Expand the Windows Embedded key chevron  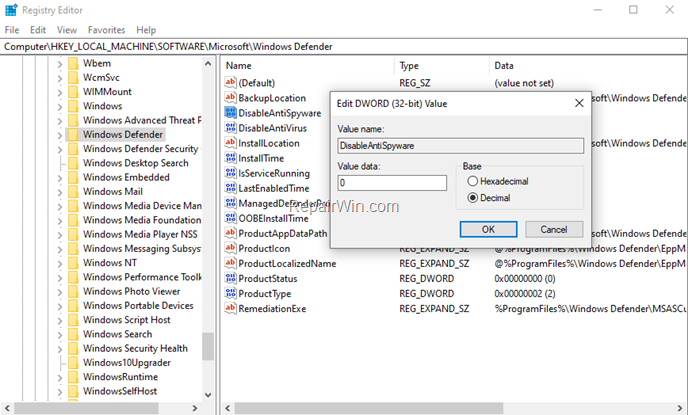pos(60,178)
